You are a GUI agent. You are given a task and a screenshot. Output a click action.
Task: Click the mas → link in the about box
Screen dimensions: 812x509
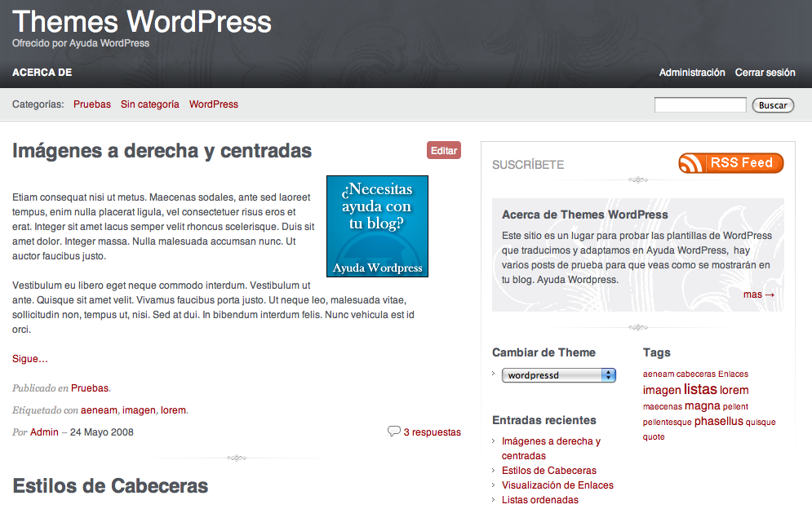pos(759,294)
